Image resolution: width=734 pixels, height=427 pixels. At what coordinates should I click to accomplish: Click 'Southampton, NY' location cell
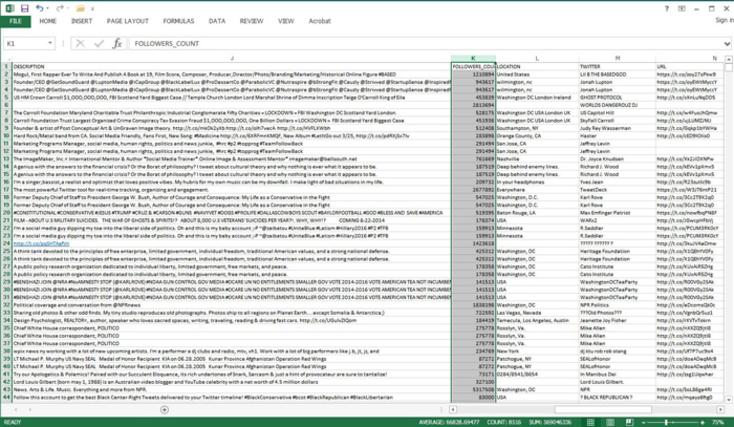point(537,128)
